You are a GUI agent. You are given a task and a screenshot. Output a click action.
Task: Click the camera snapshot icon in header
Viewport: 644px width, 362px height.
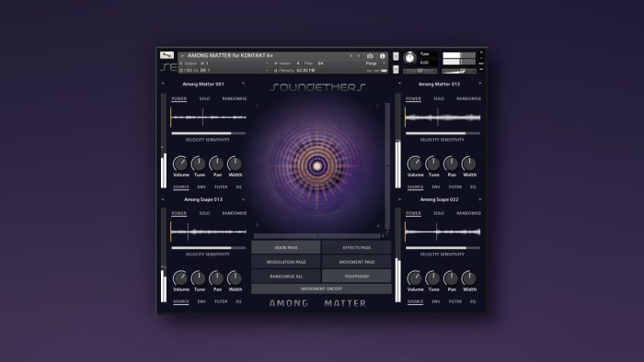[x=370, y=56]
